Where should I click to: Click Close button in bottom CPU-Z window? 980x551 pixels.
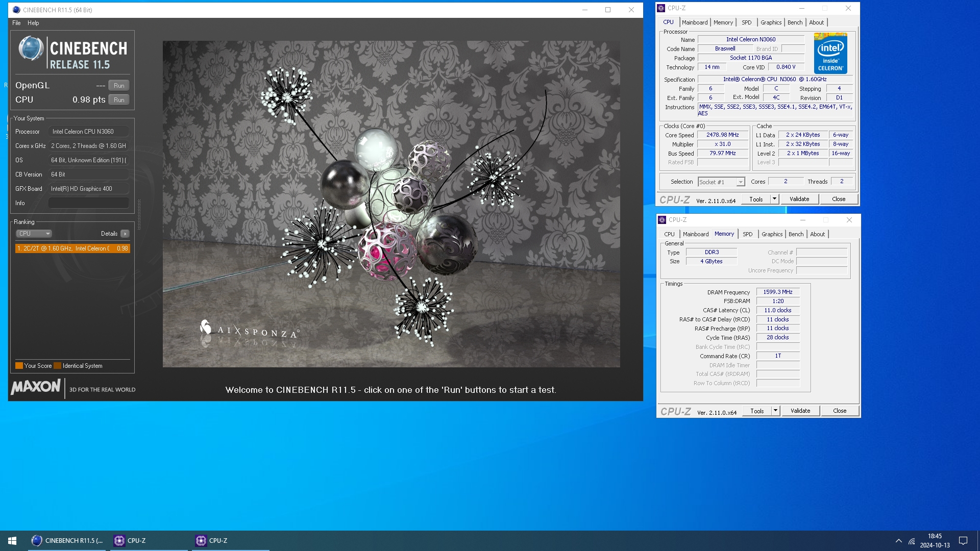840,411
